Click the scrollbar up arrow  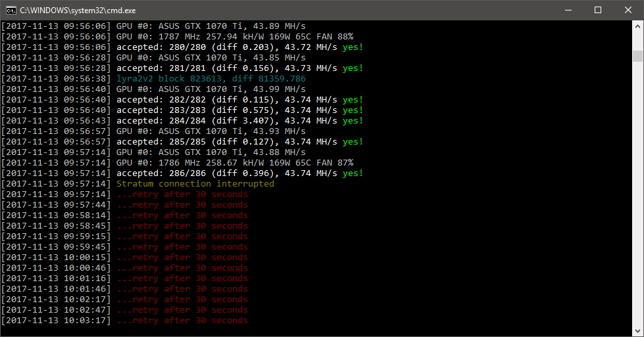click(x=637, y=26)
